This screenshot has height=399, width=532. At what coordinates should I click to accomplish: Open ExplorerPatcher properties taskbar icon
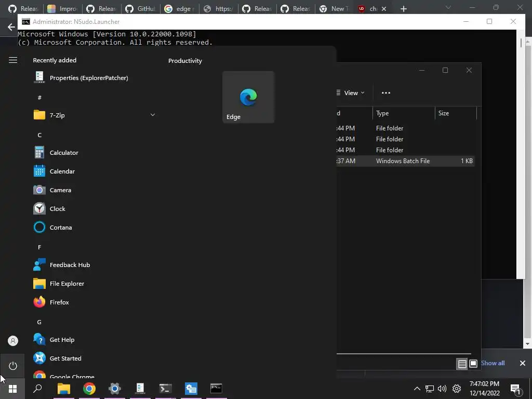(140, 389)
